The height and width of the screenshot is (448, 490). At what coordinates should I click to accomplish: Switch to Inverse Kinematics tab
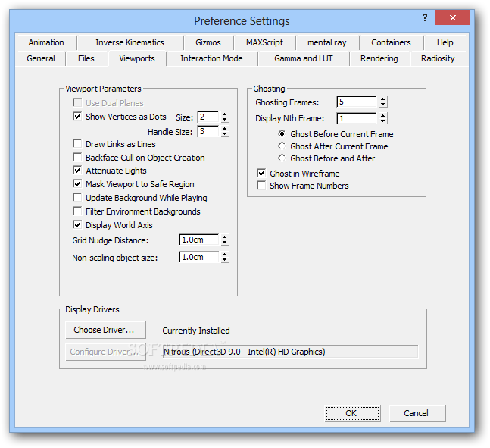(130, 42)
